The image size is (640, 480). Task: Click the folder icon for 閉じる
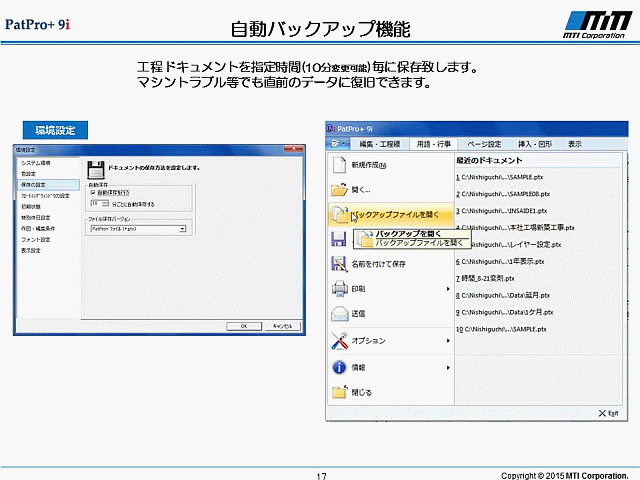click(339, 392)
